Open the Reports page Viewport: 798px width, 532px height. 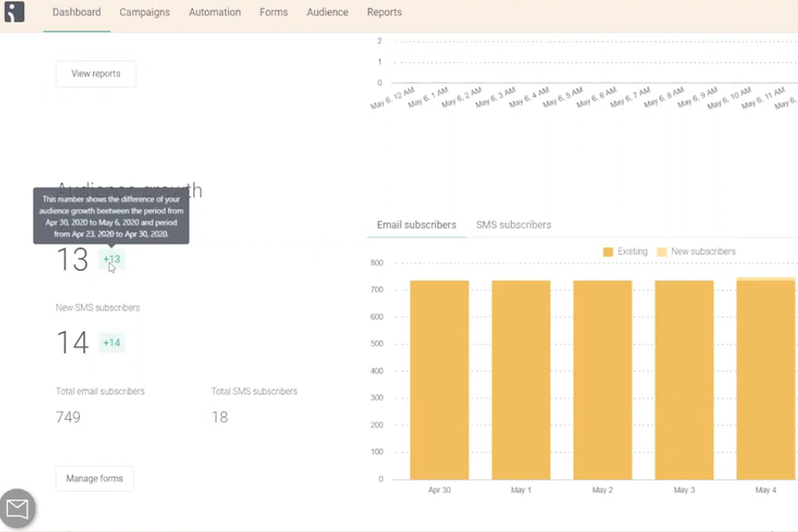tap(384, 12)
